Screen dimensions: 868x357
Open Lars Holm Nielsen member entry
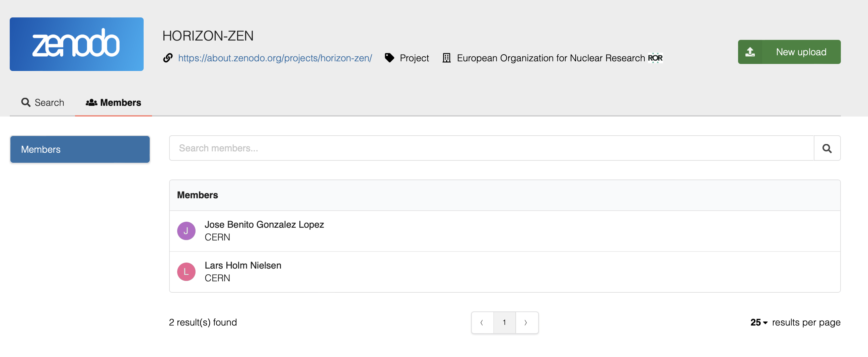coord(242,265)
